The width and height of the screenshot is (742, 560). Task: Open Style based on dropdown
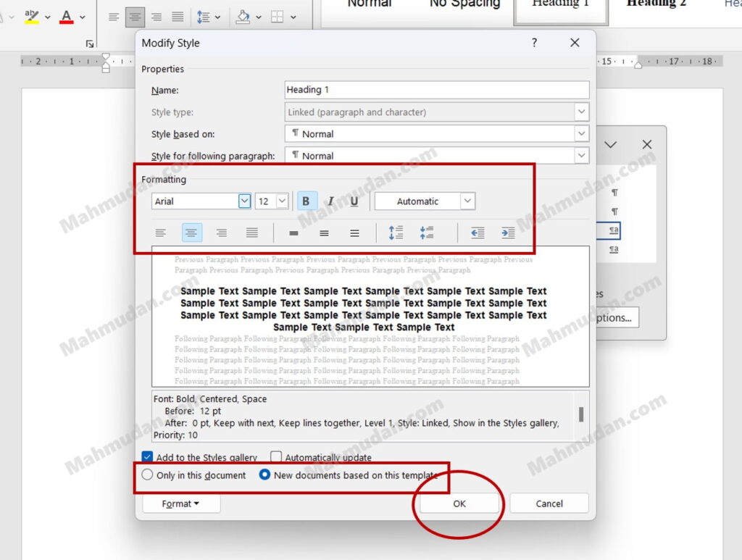pos(581,134)
